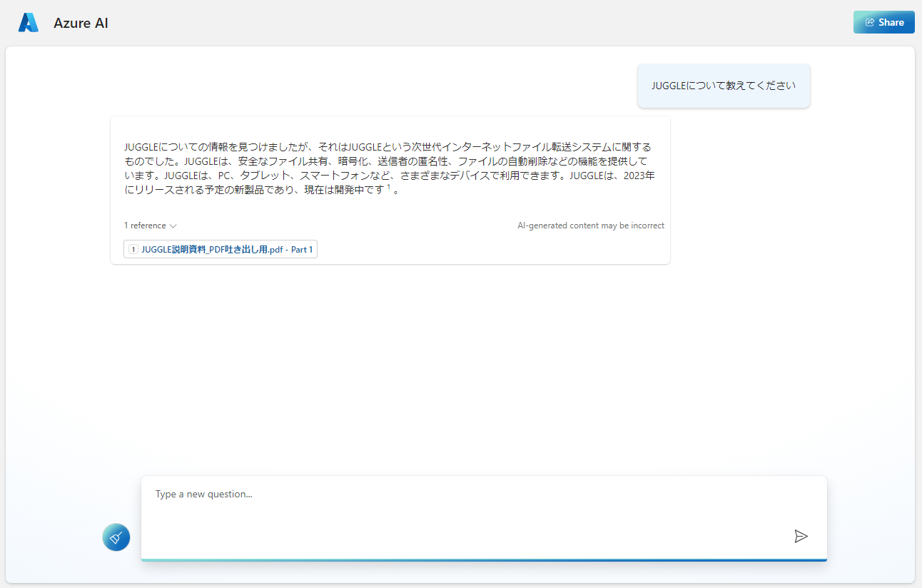This screenshot has width=922, height=588.
Task: Click the share icon inside the Share button
Action: (871, 22)
